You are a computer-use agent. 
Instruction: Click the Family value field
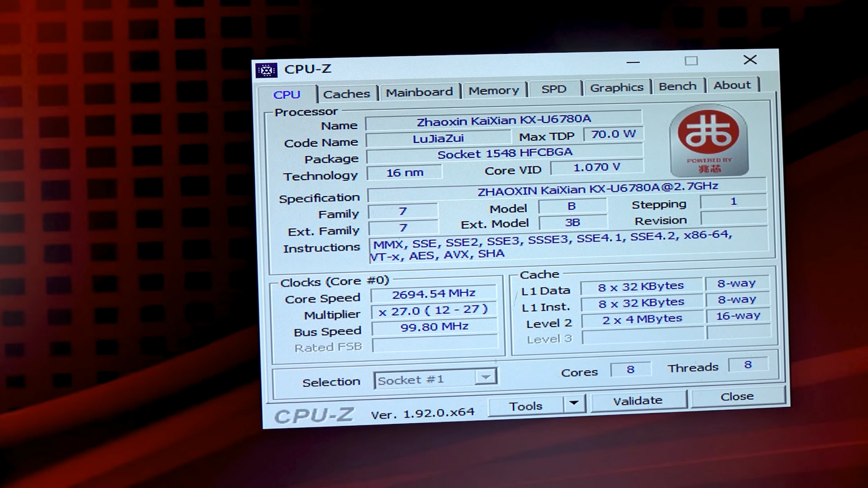tap(403, 211)
